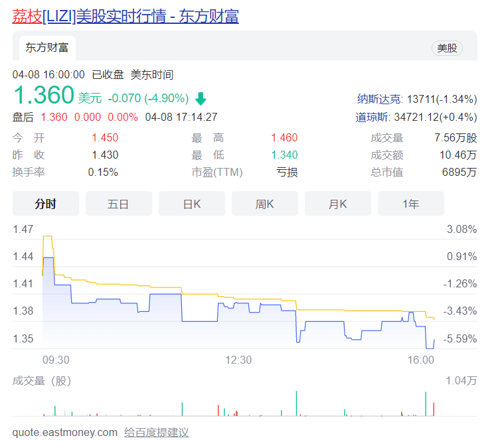
Task: Click the blue price line peak near 09:30
Action: pyautogui.click(x=48, y=258)
